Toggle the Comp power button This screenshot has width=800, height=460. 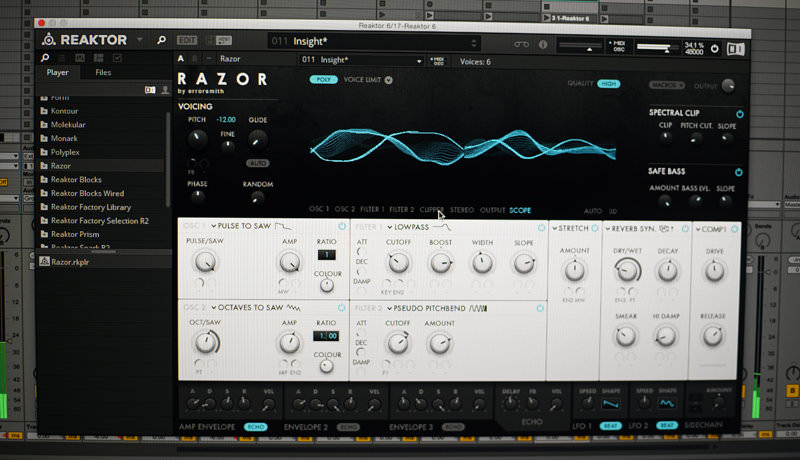[734, 229]
